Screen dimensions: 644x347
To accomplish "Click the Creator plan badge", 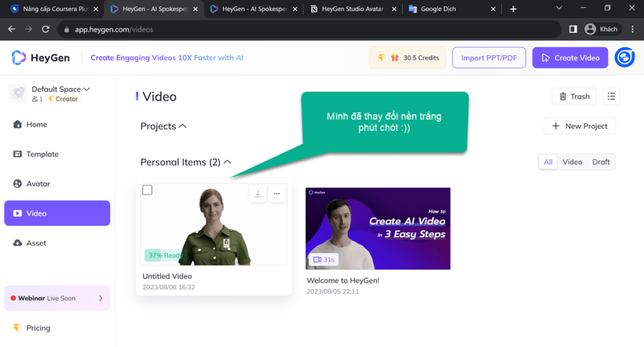I will click(64, 99).
